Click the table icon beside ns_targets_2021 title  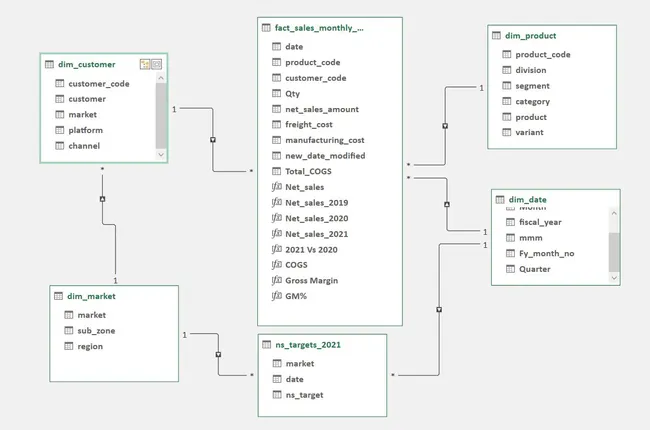pyautogui.click(x=267, y=345)
